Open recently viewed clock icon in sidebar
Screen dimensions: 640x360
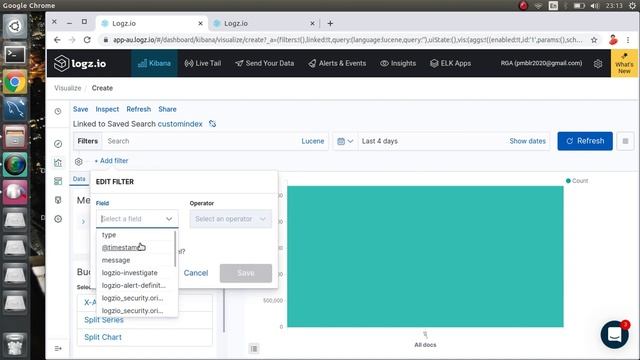tap(58, 111)
